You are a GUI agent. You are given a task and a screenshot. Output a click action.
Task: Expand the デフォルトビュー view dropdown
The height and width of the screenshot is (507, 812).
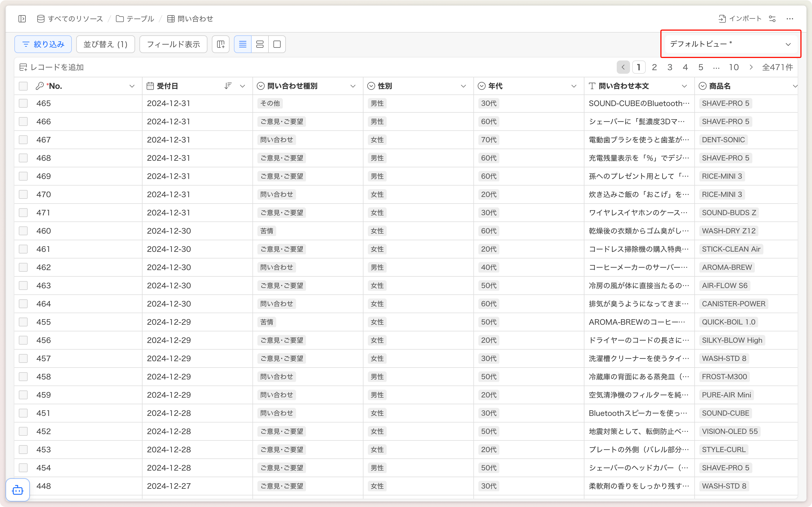pos(731,44)
